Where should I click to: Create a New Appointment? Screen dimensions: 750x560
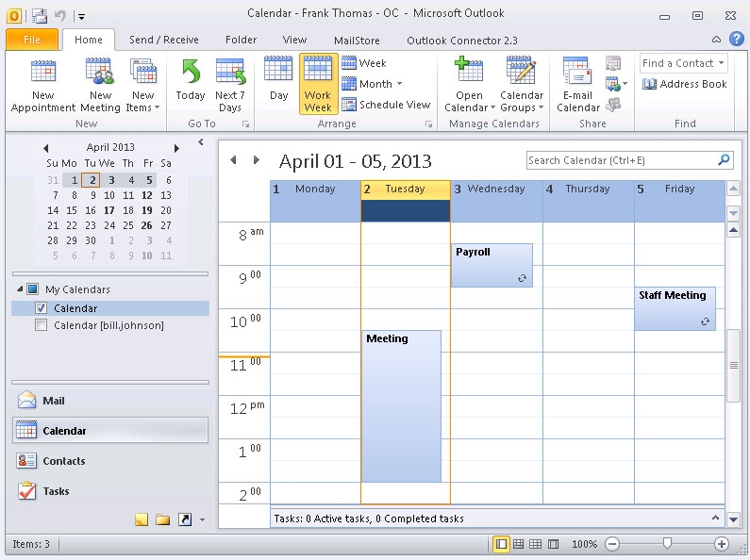click(43, 86)
